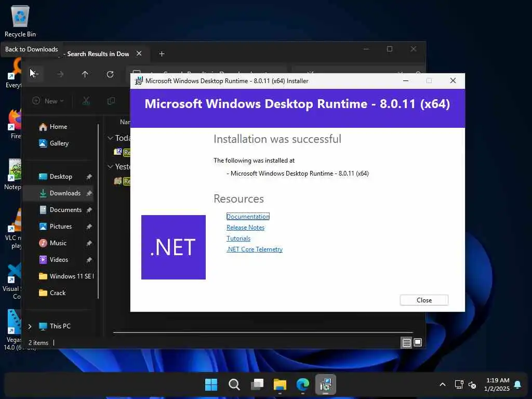This screenshot has height=399, width=532.
Task: Switch to large thumbnails view in File Explorer
Action: (418, 343)
